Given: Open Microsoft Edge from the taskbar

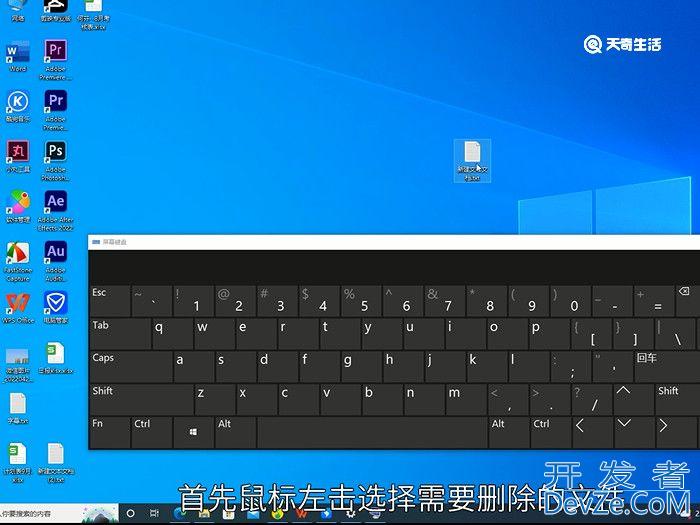Looking at the screenshot, I should (180, 513).
